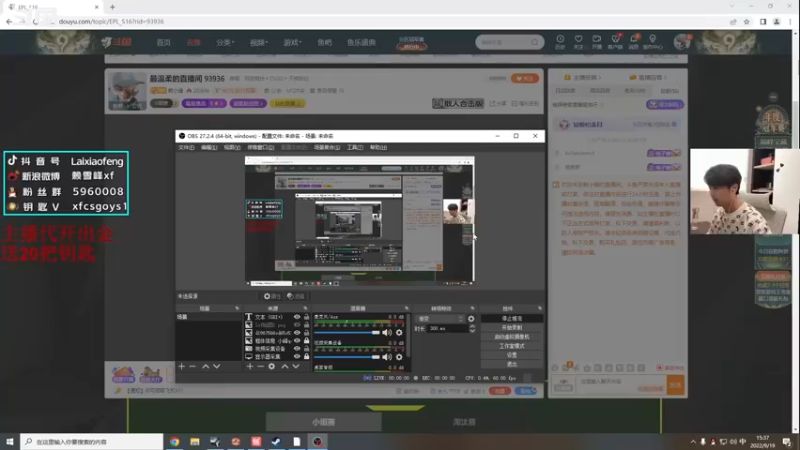Open Douyu 开播 broadcast icon in top bar
Image resolution: width=800 pixels, height=450 pixels.
[596, 42]
